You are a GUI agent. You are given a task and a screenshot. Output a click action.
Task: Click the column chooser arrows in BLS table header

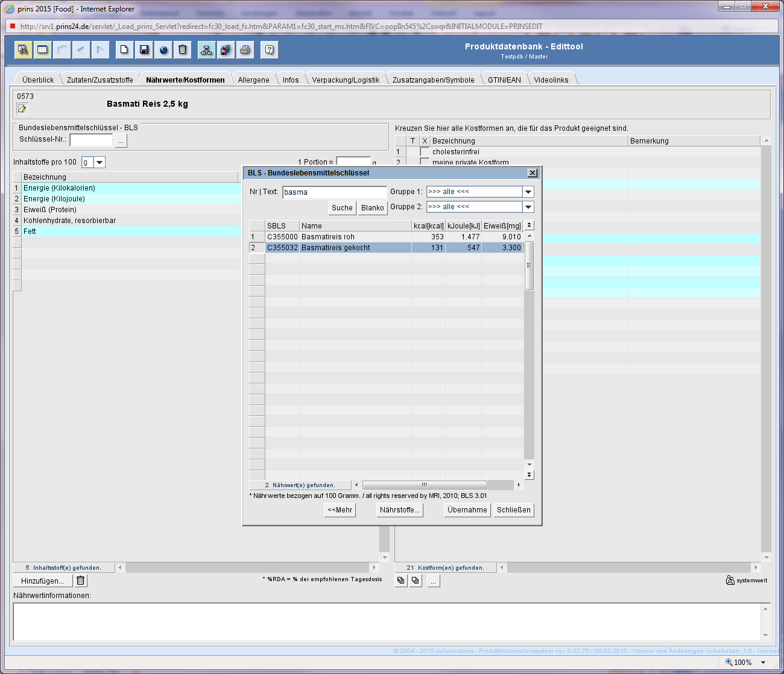click(530, 225)
